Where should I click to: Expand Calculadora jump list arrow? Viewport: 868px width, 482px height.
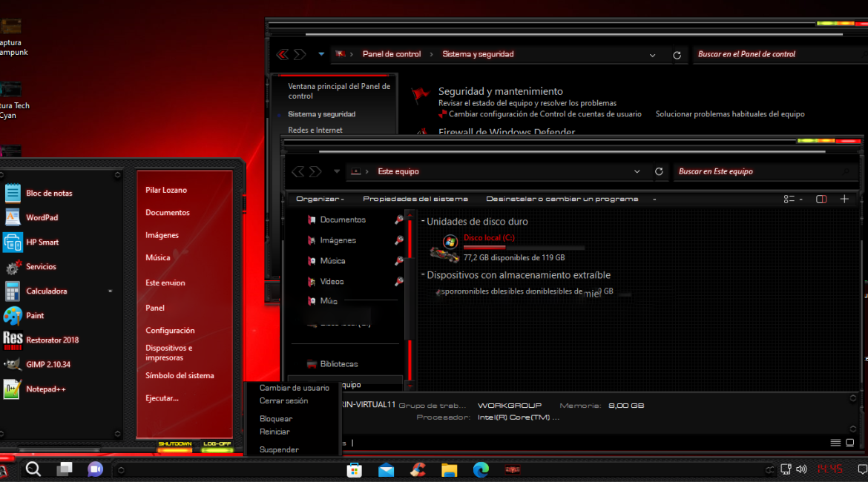coord(110,291)
